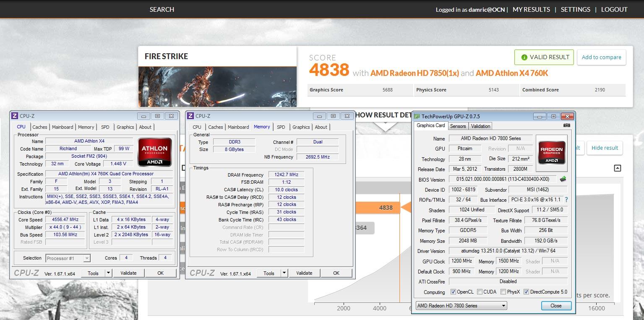This screenshot has height=320, width=644.
Task: Click Validate button in Memory tab window
Action: pyautogui.click(x=304, y=273)
